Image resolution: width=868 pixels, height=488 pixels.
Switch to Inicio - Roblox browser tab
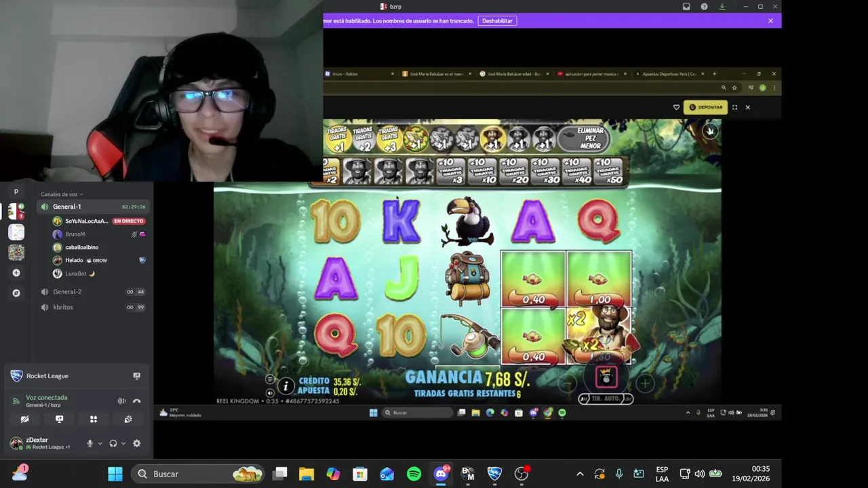359,74
